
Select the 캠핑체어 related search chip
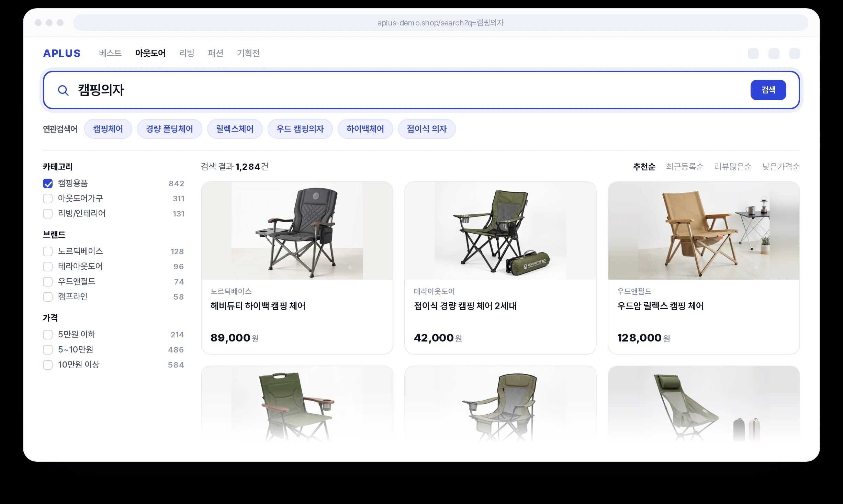click(108, 129)
